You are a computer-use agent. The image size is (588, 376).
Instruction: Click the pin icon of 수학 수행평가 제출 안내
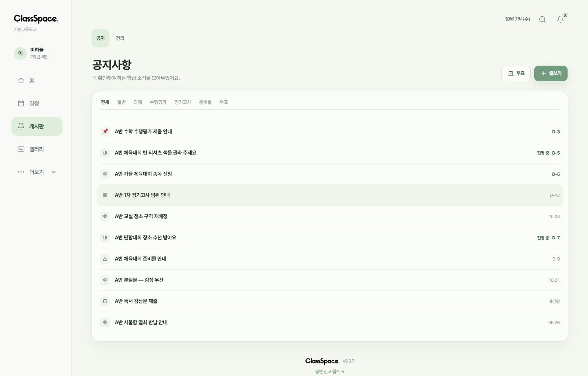[105, 131]
